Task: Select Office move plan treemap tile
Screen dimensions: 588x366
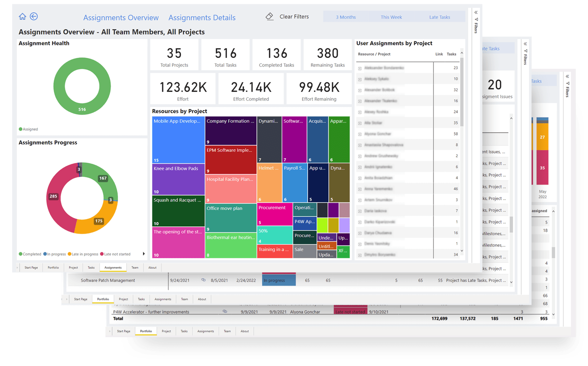Action: (x=231, y=218)
